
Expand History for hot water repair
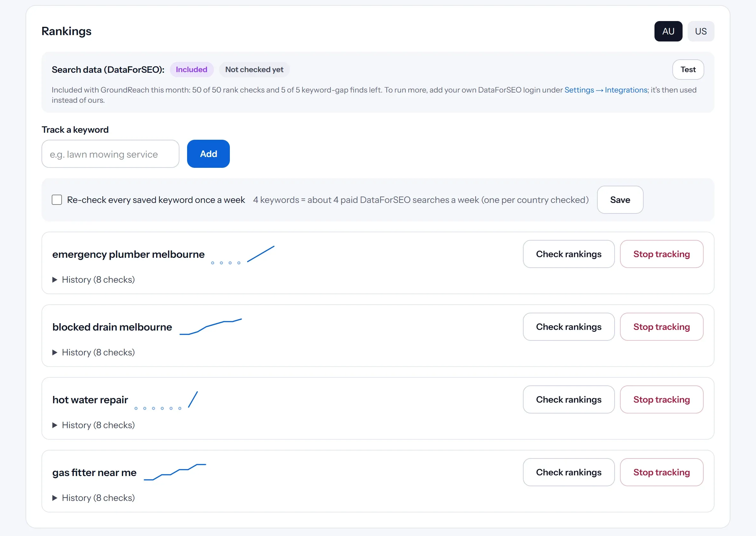[x=94, y=425]
